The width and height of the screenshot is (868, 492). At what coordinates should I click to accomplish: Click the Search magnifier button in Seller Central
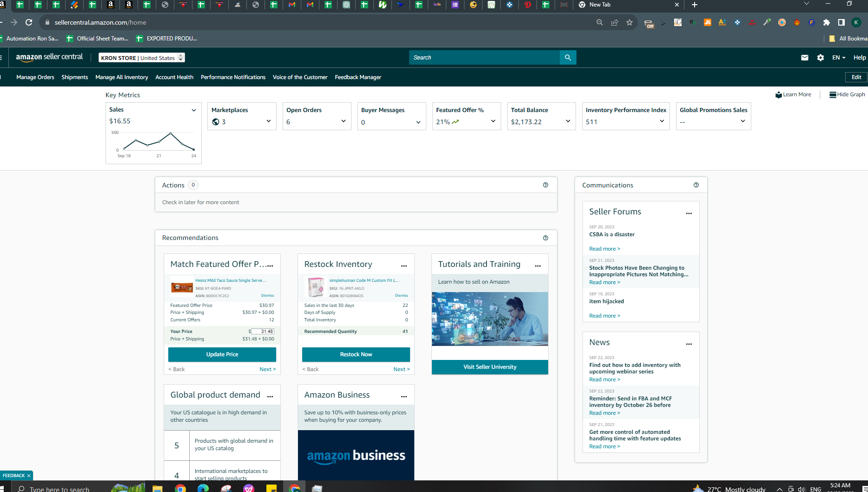[568, 58]
